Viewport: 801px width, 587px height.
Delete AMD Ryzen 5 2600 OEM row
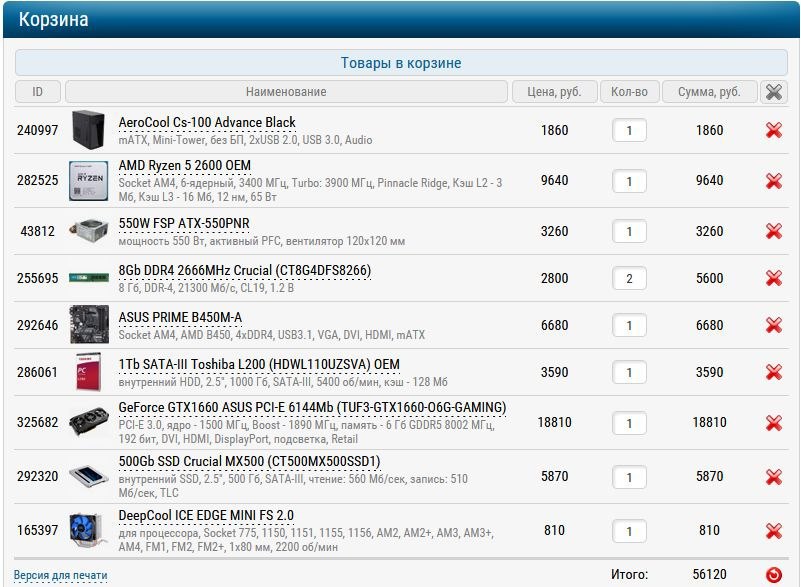(x=774, y=180)
